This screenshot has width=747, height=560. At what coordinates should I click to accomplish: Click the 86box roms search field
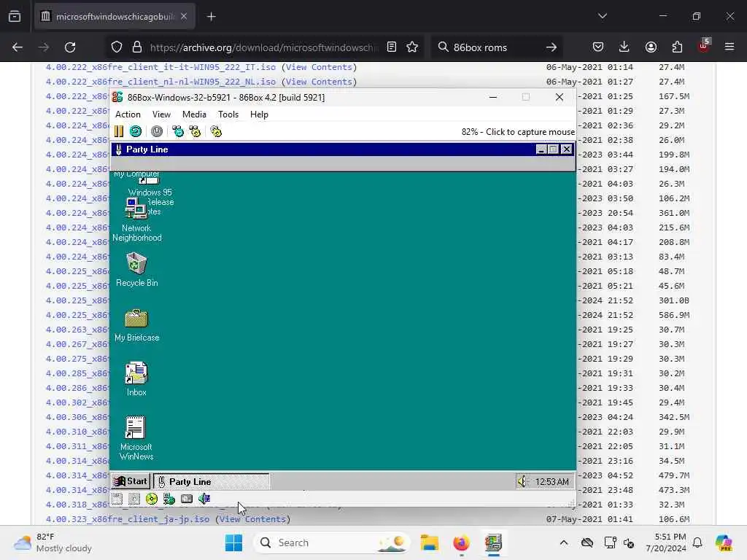coord(495,47)
